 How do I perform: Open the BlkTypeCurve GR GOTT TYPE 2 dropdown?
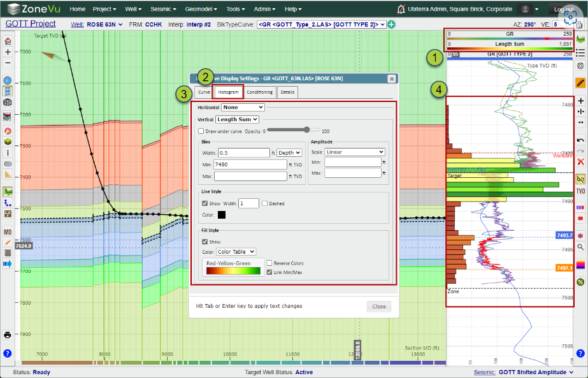321,24
